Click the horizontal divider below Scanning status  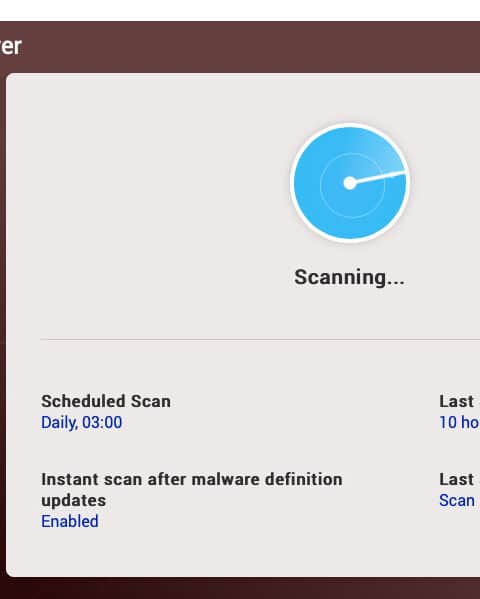click(x=260, y=339)
